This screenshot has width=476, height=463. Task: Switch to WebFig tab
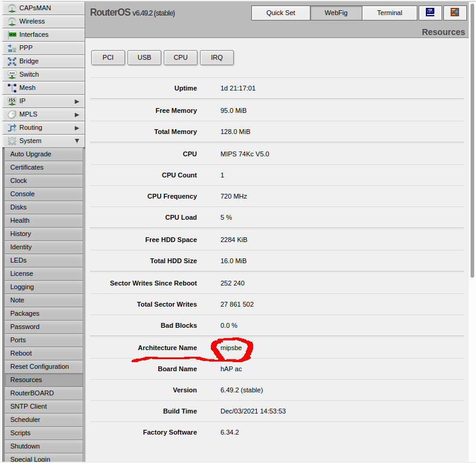pyautogui.click(x=336, y=13)
